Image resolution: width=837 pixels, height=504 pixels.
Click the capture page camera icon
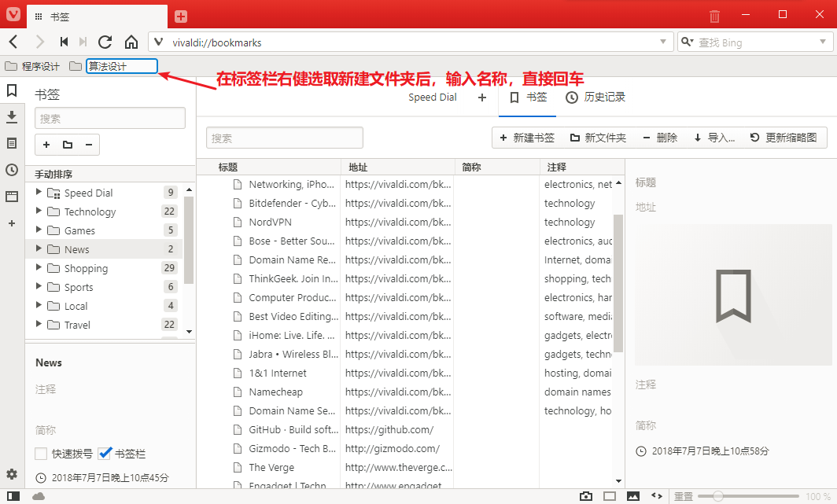coord(585,496)
